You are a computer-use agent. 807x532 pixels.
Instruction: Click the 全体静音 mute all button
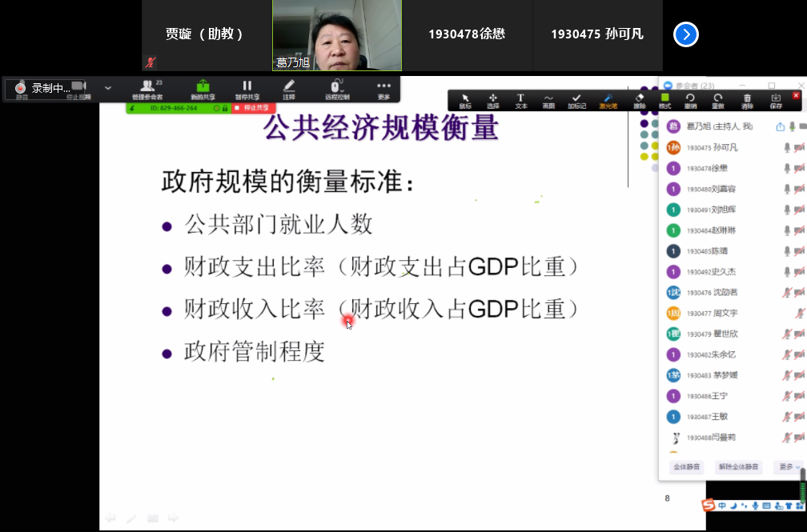pyautogui.click(x=686, y=467)
